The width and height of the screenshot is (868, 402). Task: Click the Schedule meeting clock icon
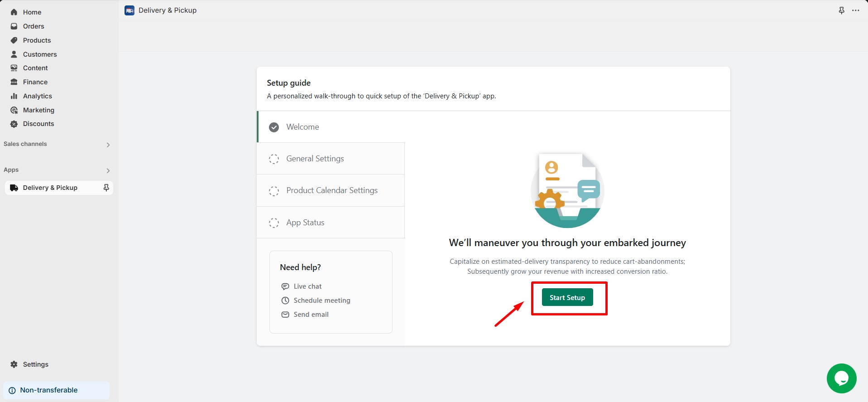point(285,300)
